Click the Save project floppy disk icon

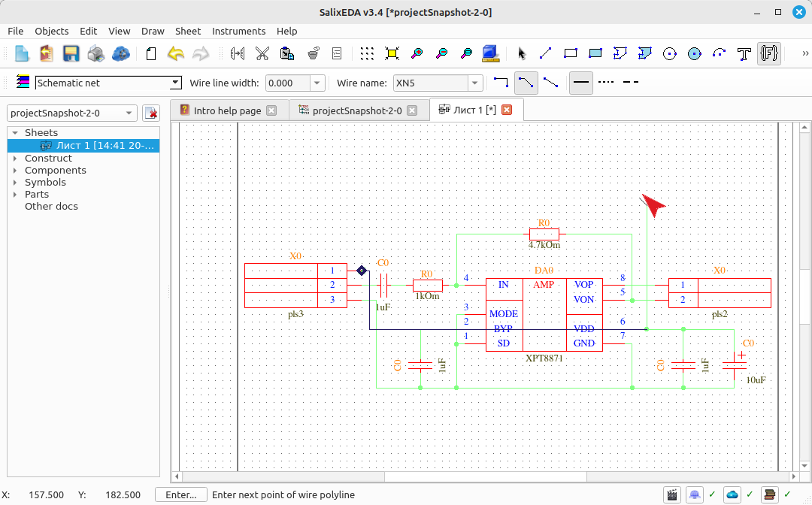[71, 53]
